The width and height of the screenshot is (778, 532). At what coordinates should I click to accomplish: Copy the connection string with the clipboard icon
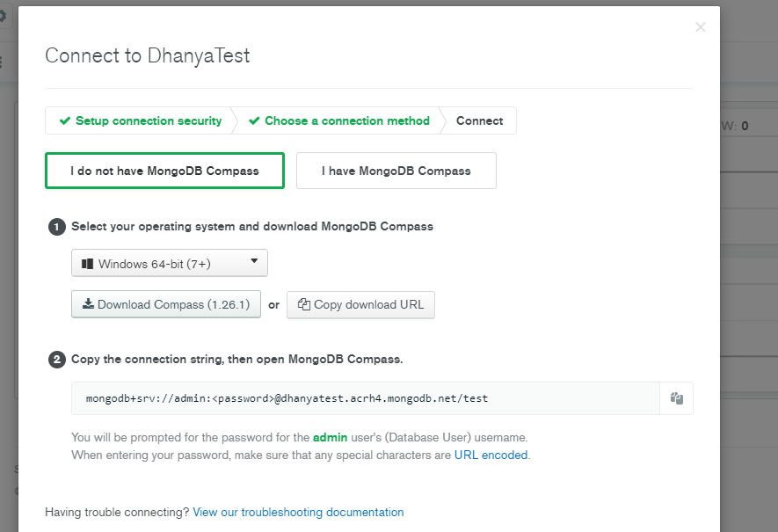pyautogui.click(x=676, y=398)
